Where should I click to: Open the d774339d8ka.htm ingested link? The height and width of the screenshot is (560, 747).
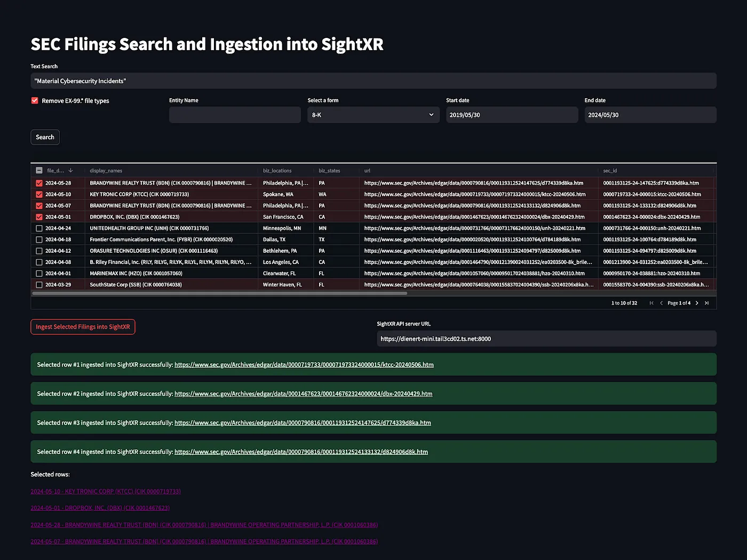pyautogui.click(x=303, y=423)
